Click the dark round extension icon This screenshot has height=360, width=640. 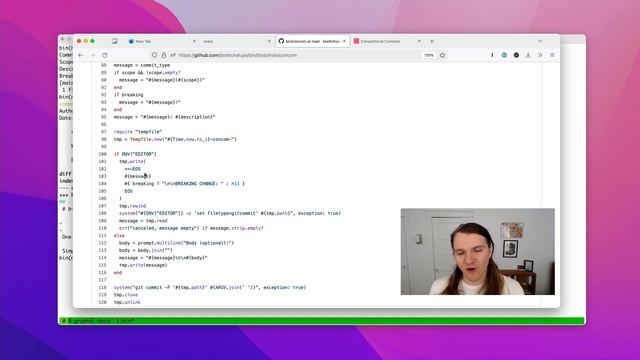(516, 55)
